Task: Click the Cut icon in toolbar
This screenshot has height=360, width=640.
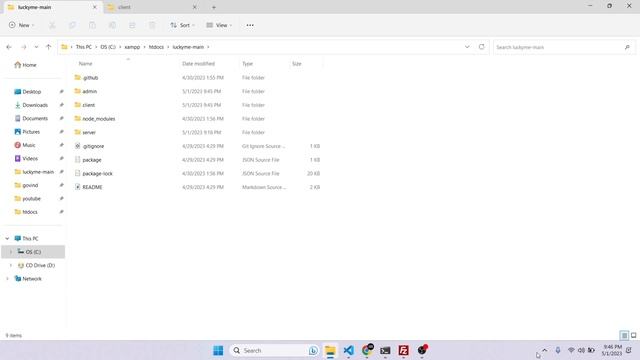Action: pyautogui.click(x=52, y=25)
